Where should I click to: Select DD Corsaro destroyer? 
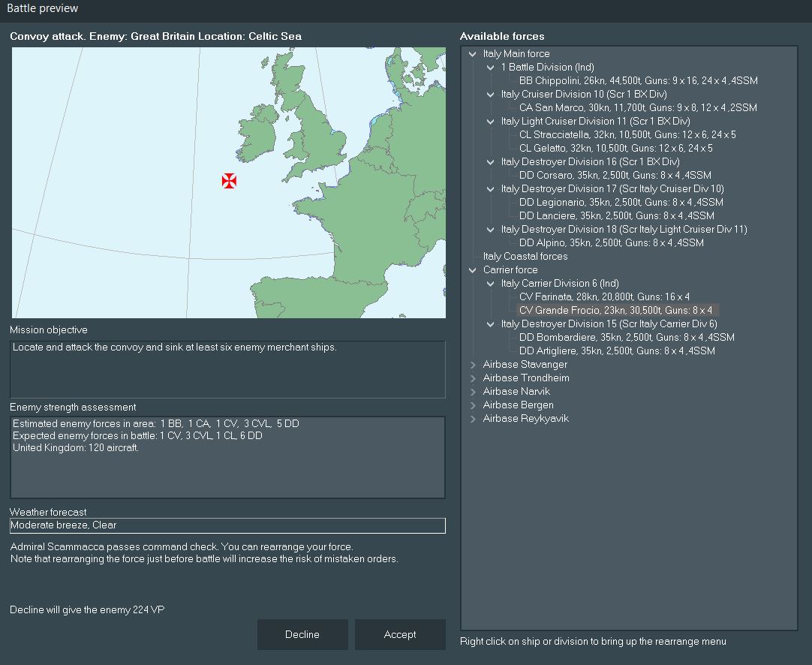615,175
